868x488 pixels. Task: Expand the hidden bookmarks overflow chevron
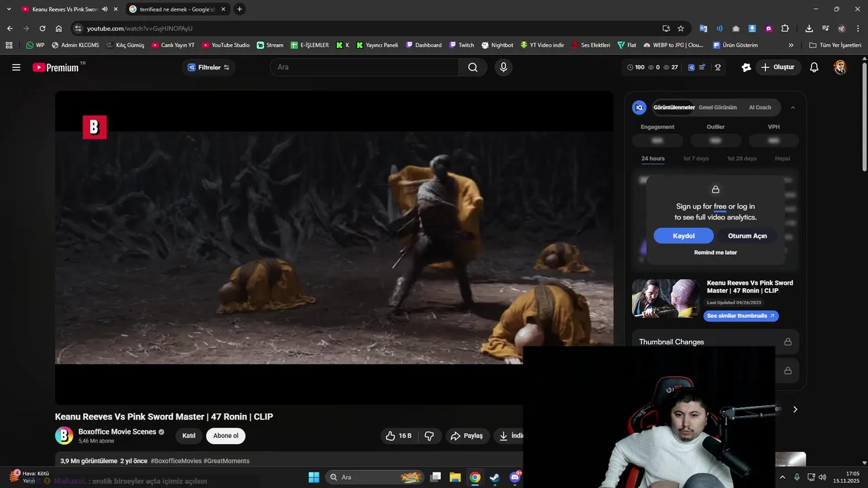point(791,45)
